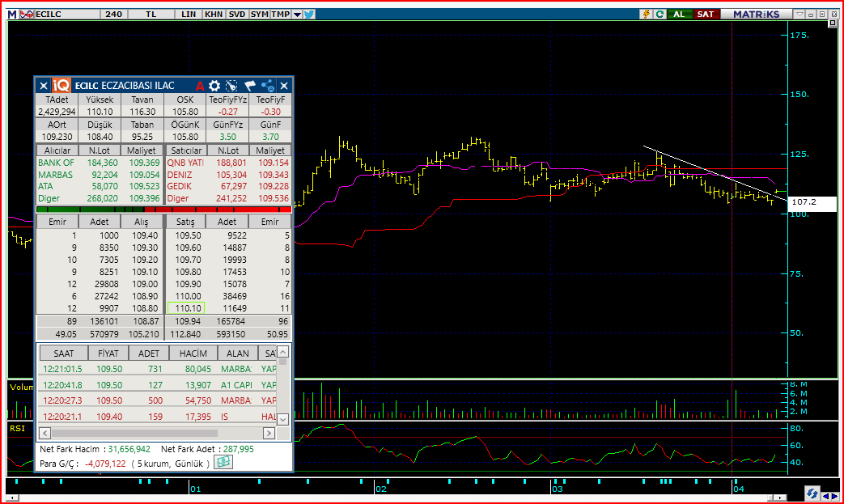Click the selection tool icon in panel header
Screen dimensions: 844x504
pyautogui.click(x=231, y=86)
